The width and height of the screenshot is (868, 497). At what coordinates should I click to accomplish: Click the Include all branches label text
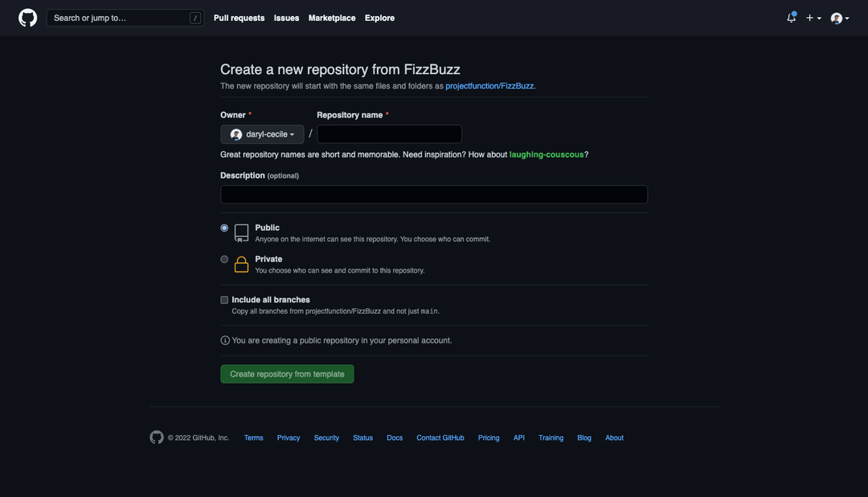pyautogui.click(x=271, y=300)
